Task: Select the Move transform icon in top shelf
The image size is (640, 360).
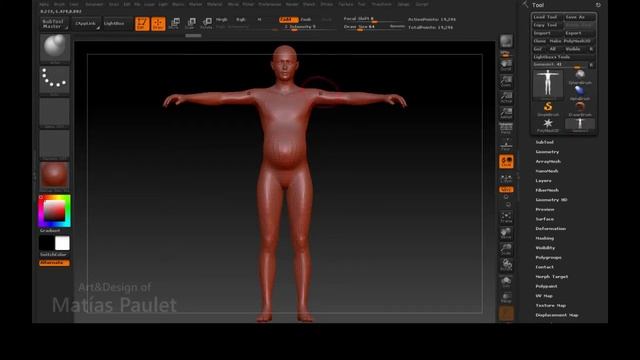Action: pyautogui.click(x=175, y=23)
